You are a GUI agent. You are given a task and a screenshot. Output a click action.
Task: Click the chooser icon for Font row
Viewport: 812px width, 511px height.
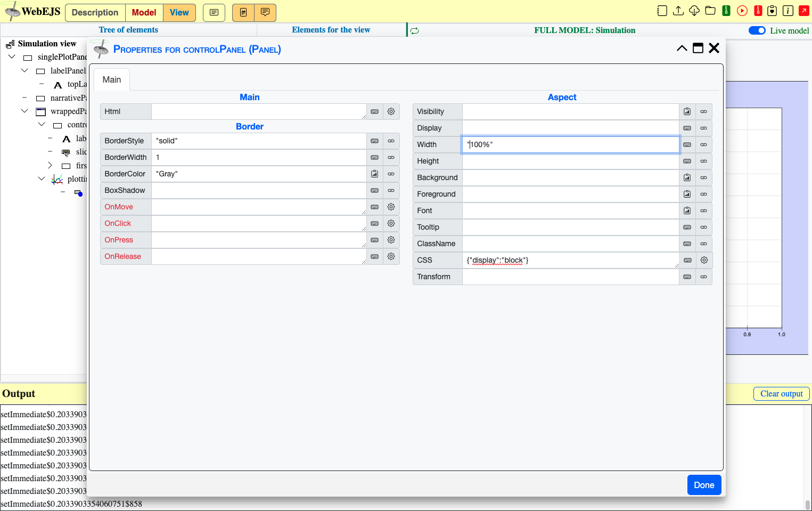[687, 210]
